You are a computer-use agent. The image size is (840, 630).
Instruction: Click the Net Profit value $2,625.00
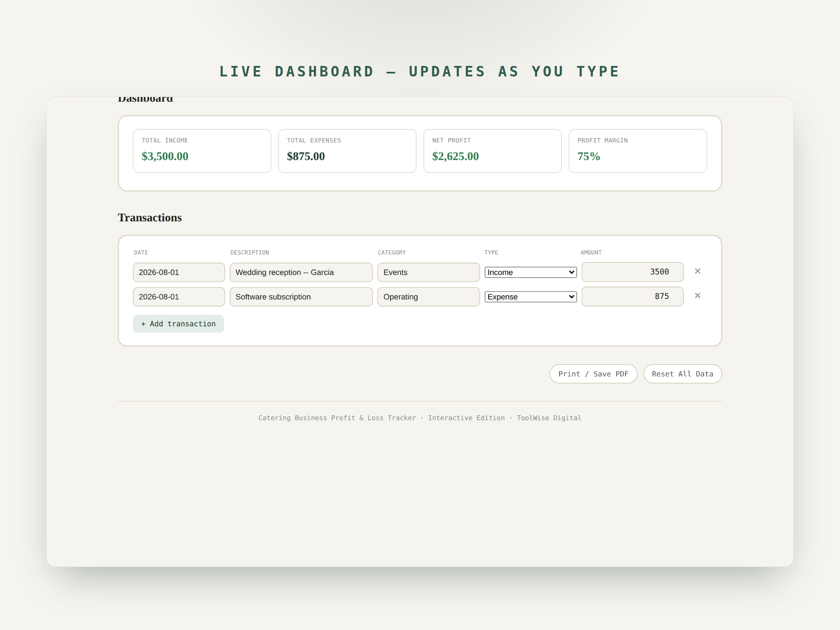click(455, 156)
